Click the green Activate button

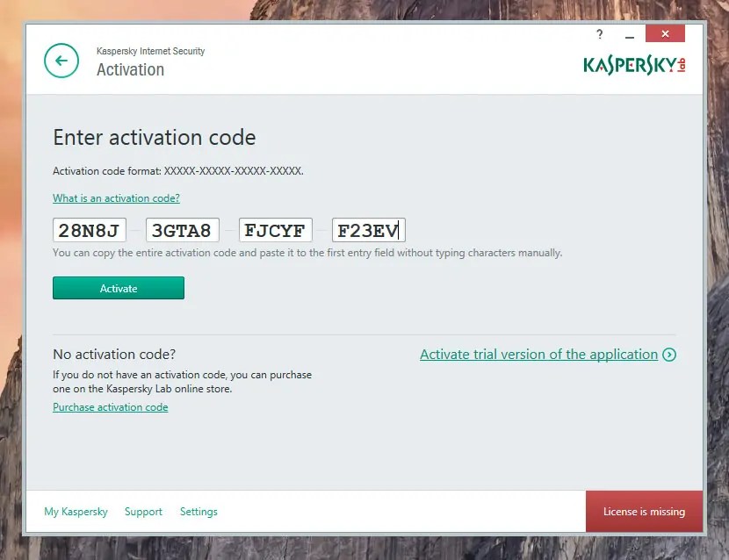click(119, 288)
